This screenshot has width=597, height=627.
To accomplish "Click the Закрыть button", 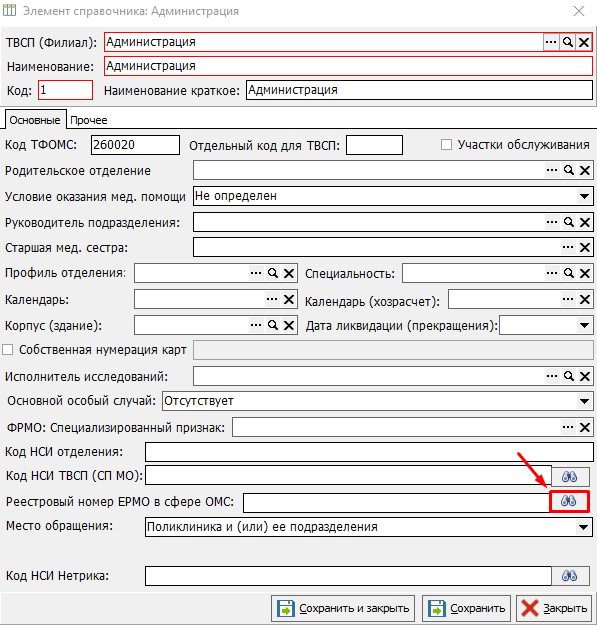I will tap(554, 608).
